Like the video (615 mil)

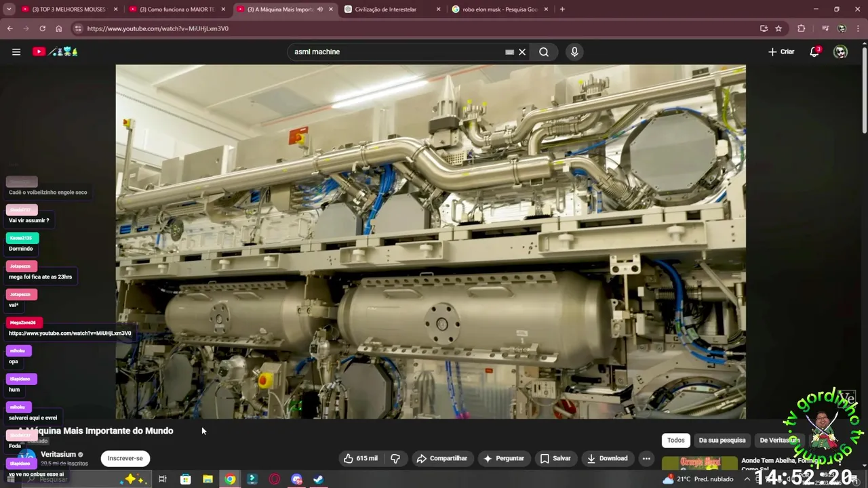point(360,458)
